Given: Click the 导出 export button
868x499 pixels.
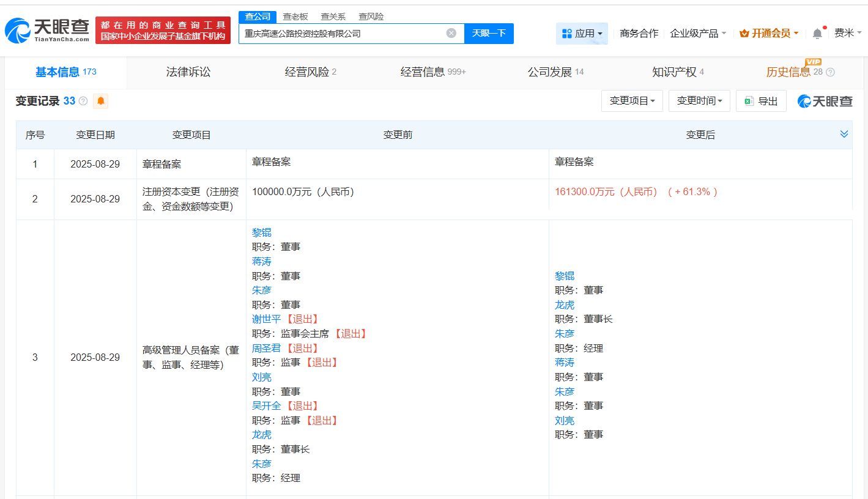Looking at the screenshot, I should pos(761,101).
